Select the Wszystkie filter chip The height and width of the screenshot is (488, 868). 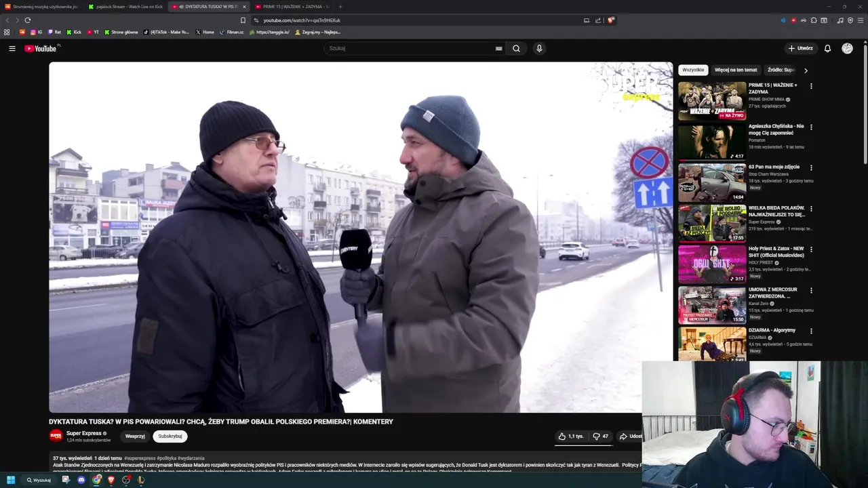click(x=693, y=70)
